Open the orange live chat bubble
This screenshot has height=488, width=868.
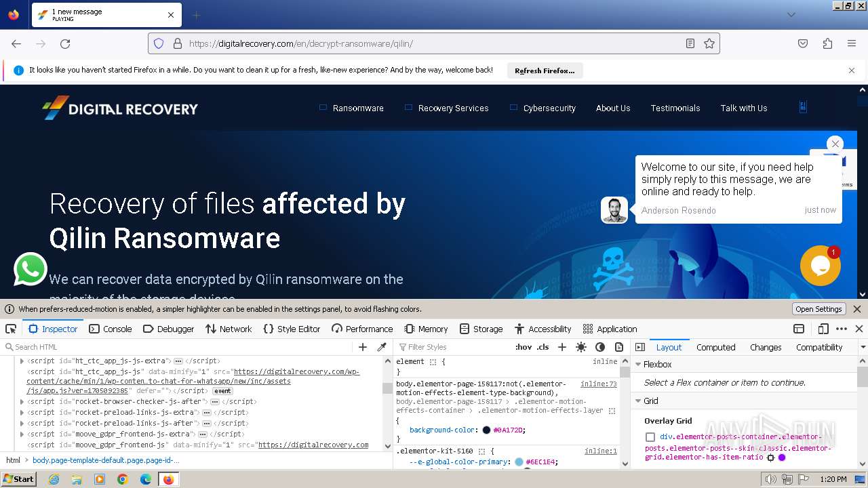point(821,265)
